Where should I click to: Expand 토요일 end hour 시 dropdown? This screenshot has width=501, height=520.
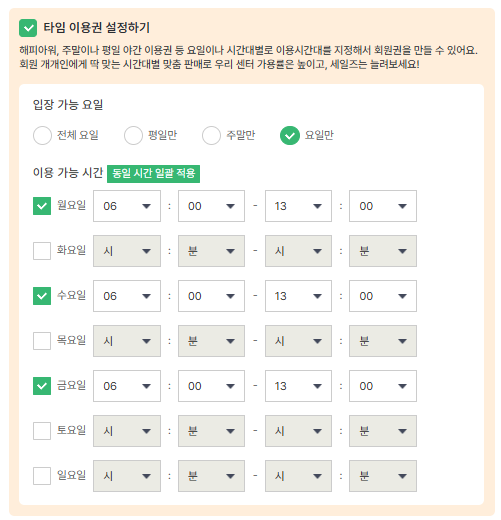298,431
